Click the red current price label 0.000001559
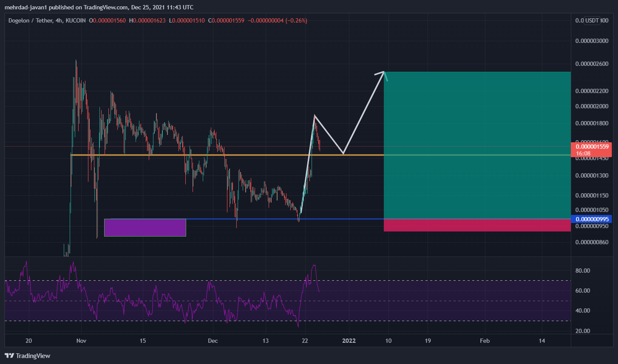The height and width of the screenshot is (364, 618). [592, 147]
